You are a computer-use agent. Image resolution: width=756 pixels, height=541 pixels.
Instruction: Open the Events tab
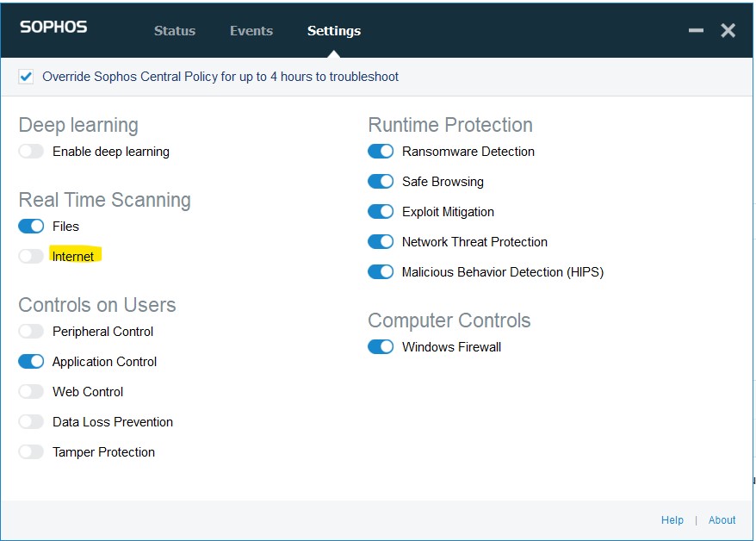251,31
